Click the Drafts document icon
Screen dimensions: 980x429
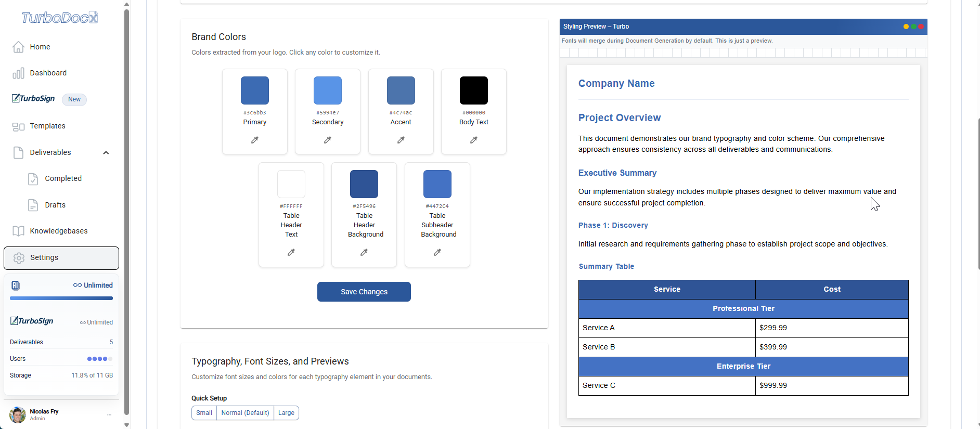click(33, 205)
